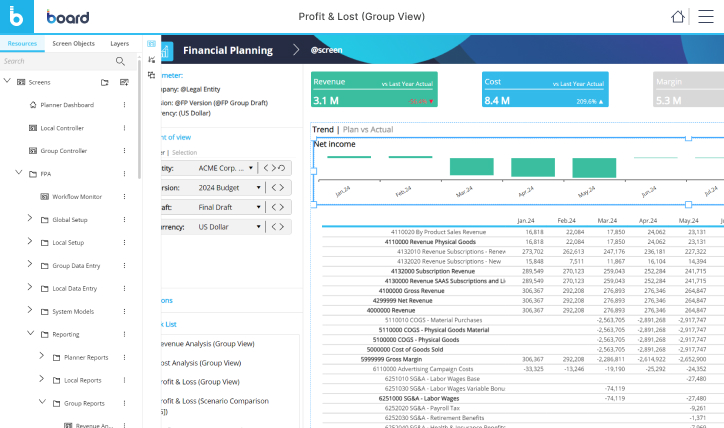Click the Board logo icon

click(x=17, y=17)
